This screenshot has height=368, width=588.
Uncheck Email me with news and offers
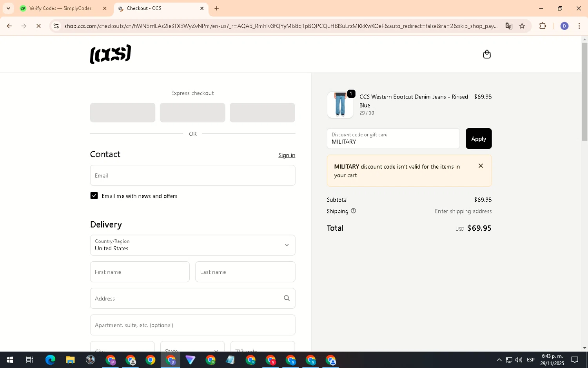click(x=94, y=196)
